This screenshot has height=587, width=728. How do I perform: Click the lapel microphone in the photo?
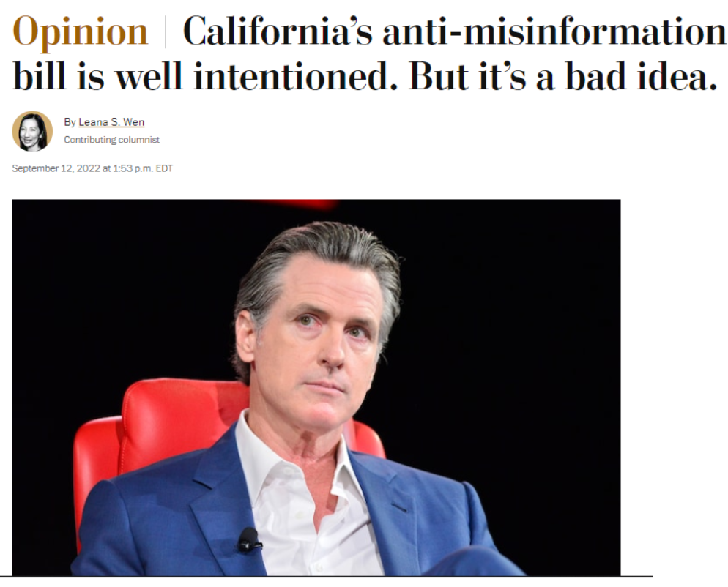click(249, 541)
